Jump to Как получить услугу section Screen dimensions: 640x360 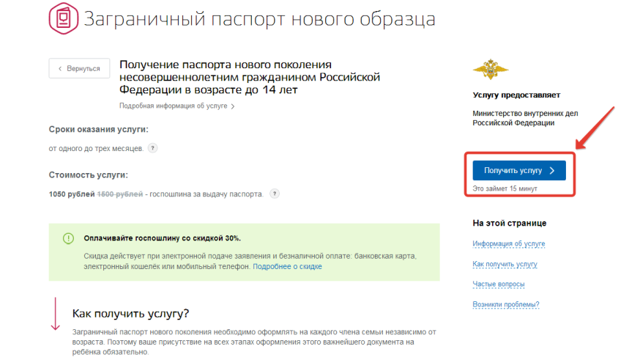[x=505, y=264]
